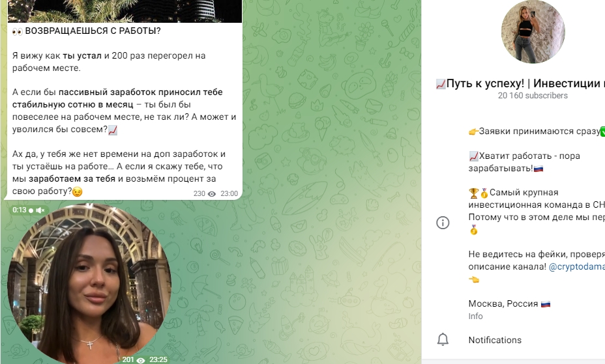Click the heading "ВОЗВРАЩАЕШЬСЯ С РАБОТЫ?"
The height and width of the screenshot is (364, 605).
93,31
